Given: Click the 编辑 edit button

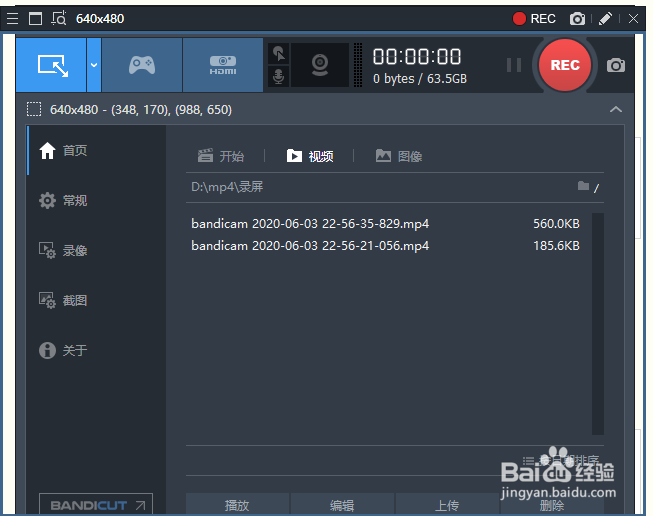Looking at the screenshot, I should [x=342, y=505].
